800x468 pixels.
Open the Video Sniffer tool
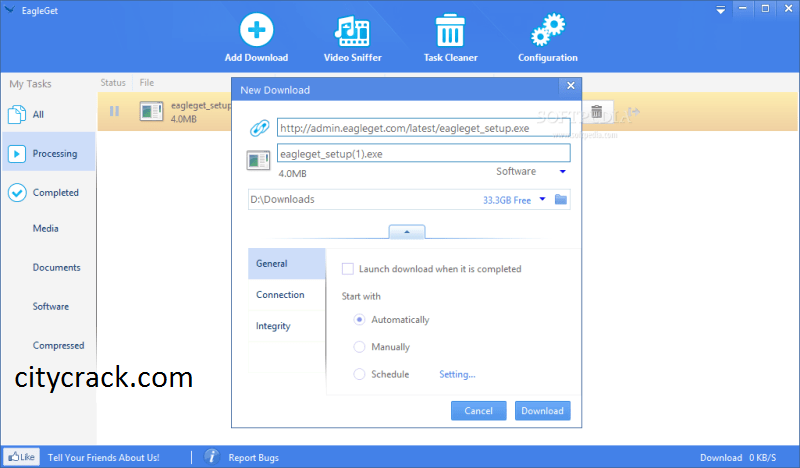(x=353, y=38)
